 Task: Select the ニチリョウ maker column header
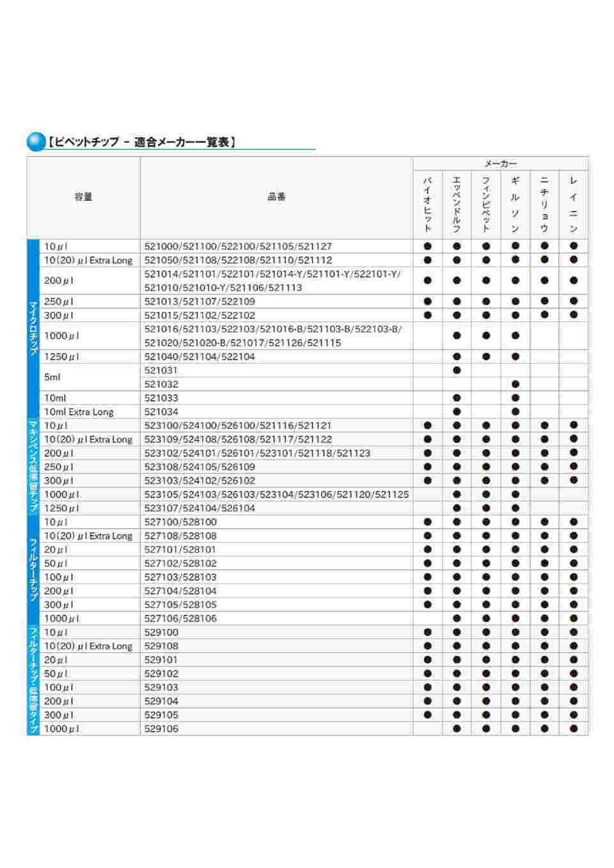pos(544,205)
